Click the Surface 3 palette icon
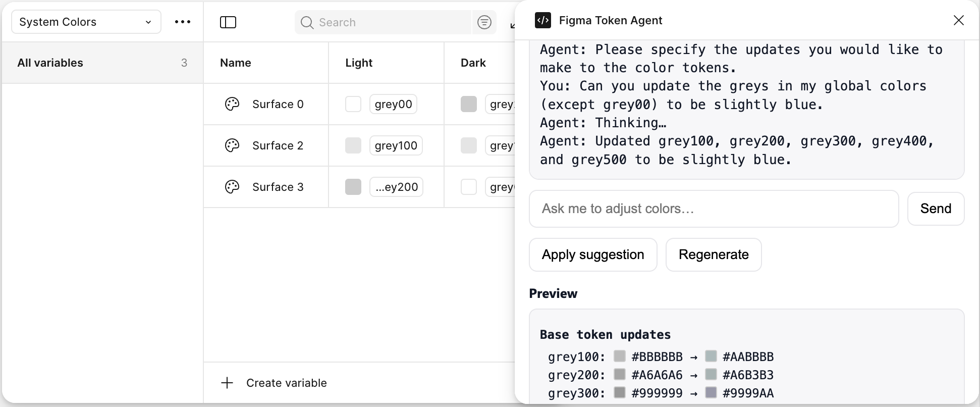The image size is (980, 407). pyautogui.click(x=232, y=187)
